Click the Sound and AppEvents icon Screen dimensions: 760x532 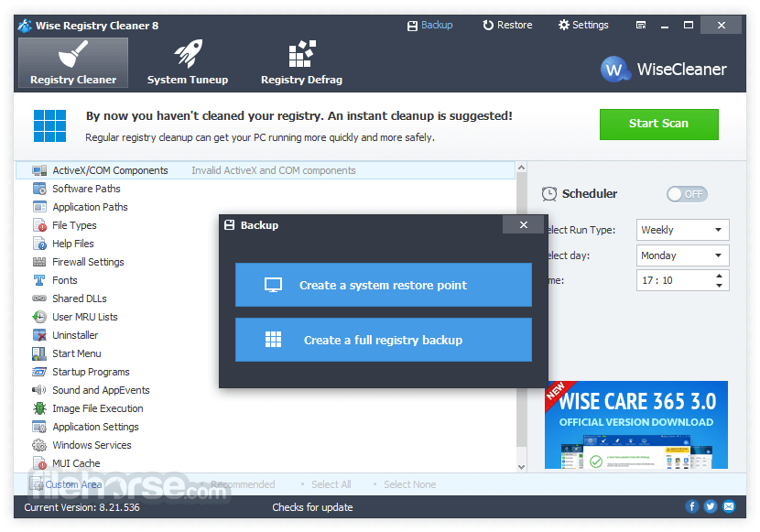(x=39, y=390)
